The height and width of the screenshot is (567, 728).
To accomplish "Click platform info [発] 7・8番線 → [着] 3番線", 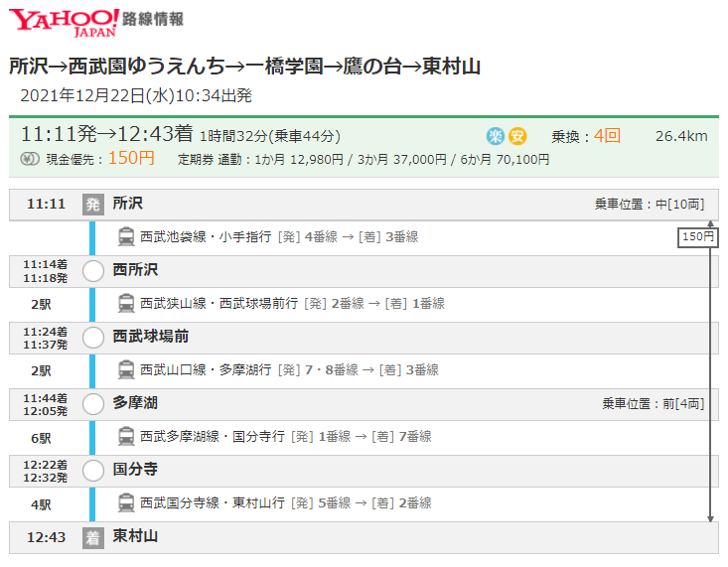I will click(x=359, y=369).
